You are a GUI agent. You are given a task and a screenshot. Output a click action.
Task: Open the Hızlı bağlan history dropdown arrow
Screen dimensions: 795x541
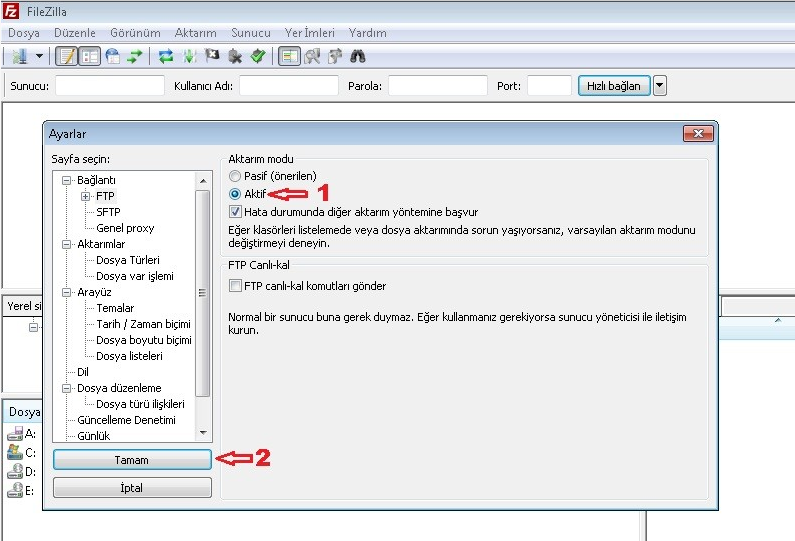(x=660, y=86)
